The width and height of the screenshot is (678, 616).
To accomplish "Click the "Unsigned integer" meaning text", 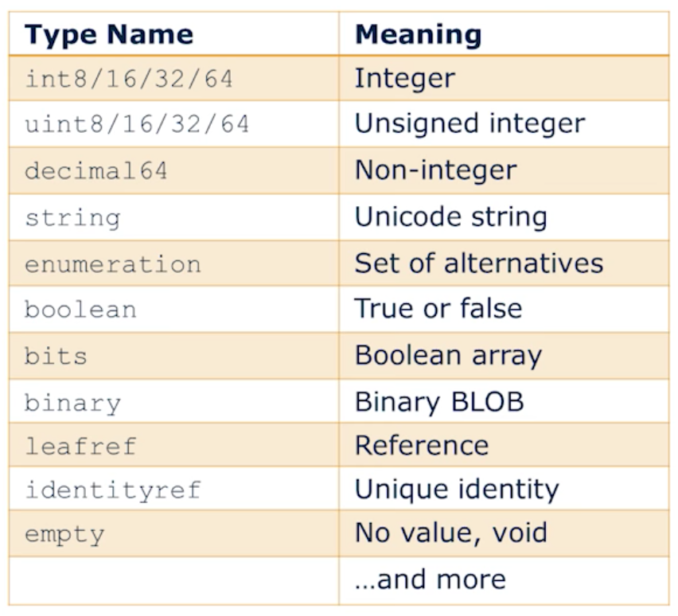I will (470, 123).
